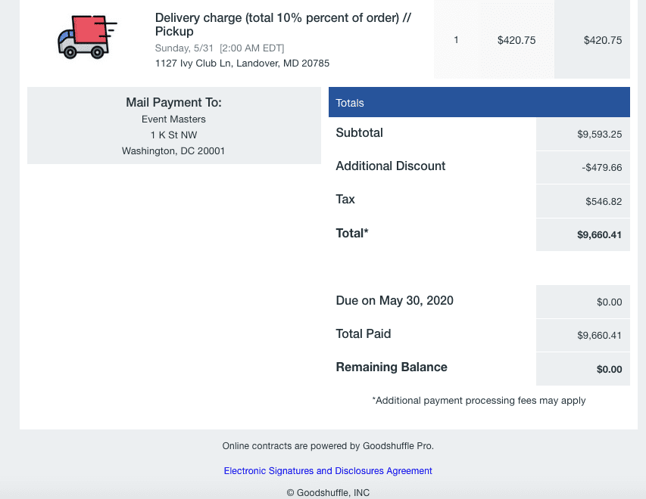Click the Goodshuffle, INC copyright text
The image size is (646, 499).
[x=328, y=493]
